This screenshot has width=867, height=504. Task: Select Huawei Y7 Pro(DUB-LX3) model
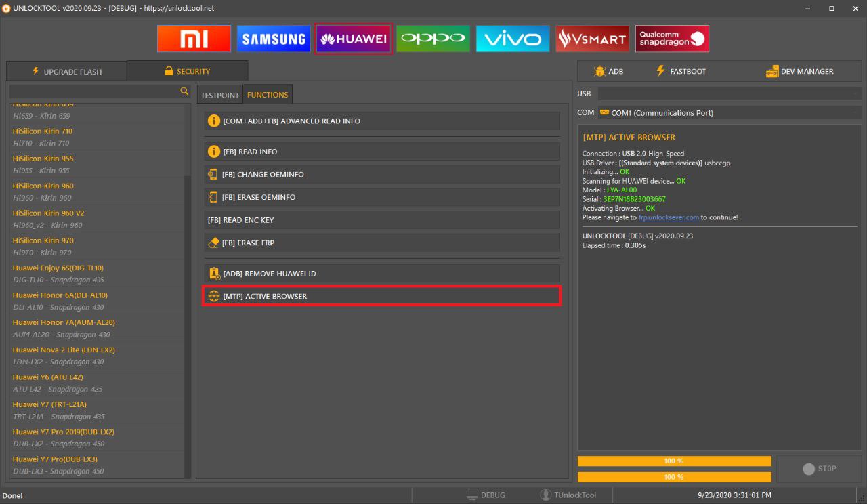click(96, 465)
